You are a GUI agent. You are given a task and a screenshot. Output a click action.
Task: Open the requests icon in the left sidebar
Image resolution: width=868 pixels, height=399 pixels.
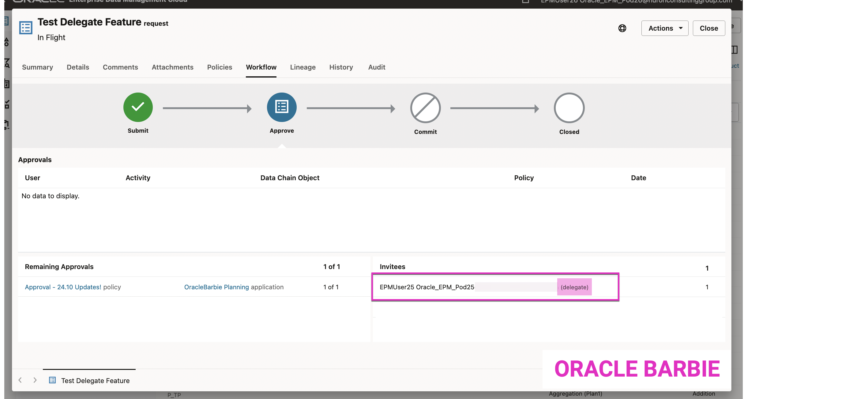tap(6, 21)
